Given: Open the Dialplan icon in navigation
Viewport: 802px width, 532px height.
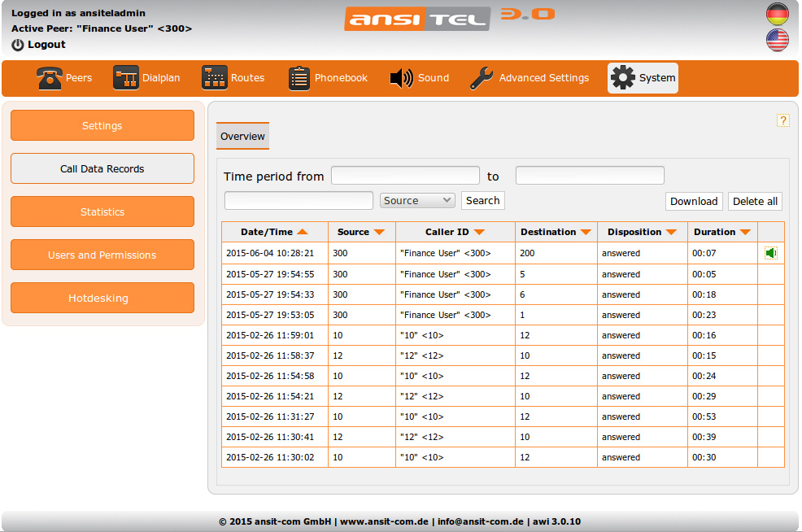Looking at the screenshot, I should 126,78.
